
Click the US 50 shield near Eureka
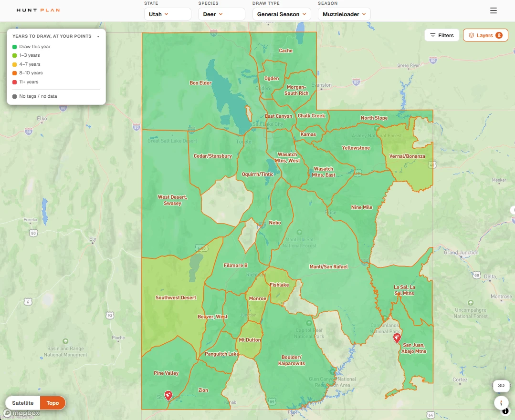point(33,233)
